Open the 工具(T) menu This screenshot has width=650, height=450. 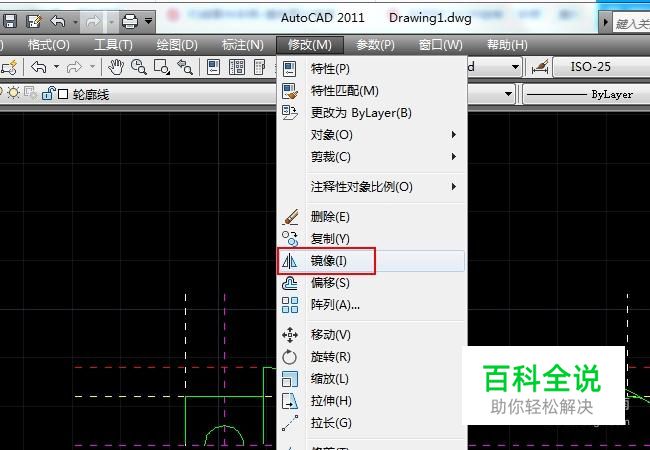coord(113,45)
